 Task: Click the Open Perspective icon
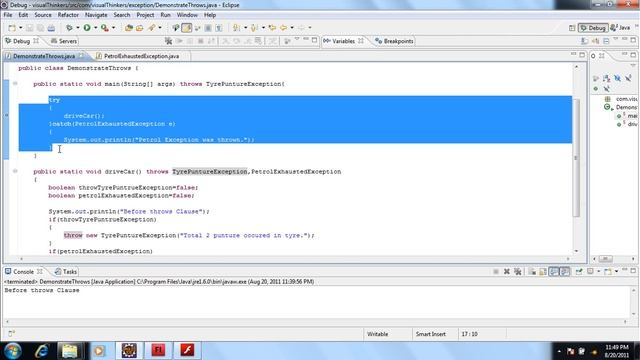click(572, 28)
